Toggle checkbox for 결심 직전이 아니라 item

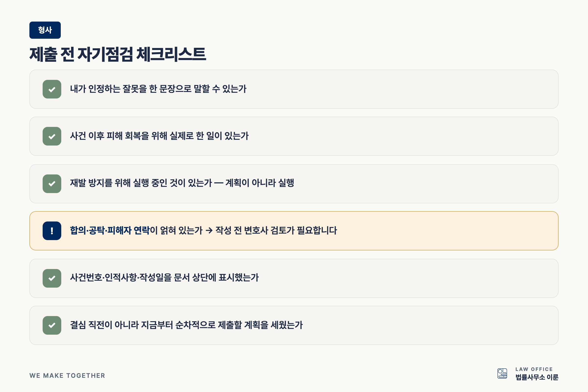click(52, 325)
